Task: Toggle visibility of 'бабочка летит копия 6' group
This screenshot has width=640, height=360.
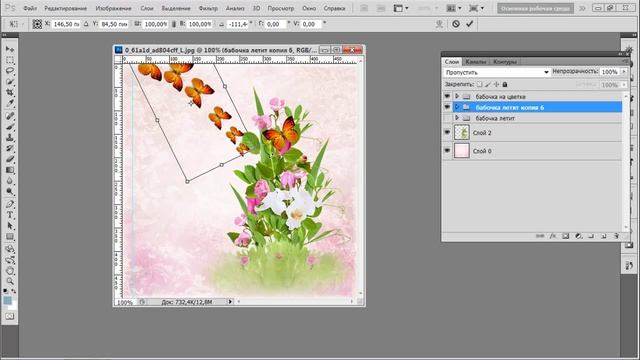Action: pos(447,107)
